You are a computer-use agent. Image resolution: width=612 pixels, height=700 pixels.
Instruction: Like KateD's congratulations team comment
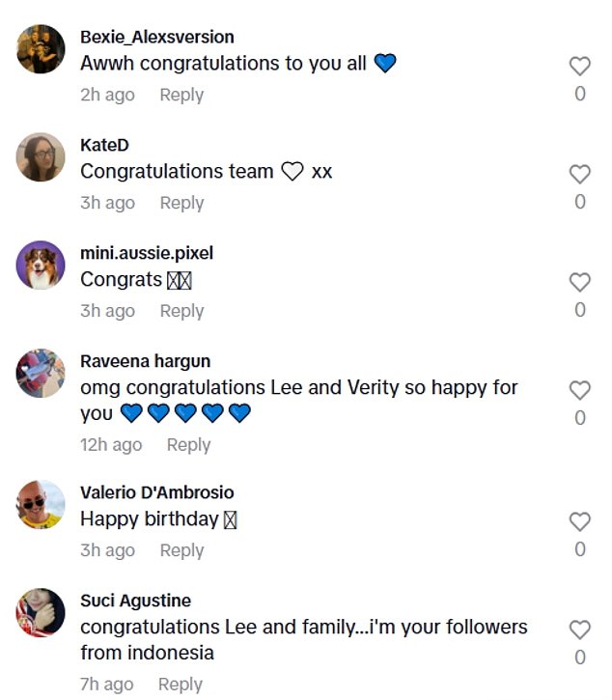tap(579, 175)
